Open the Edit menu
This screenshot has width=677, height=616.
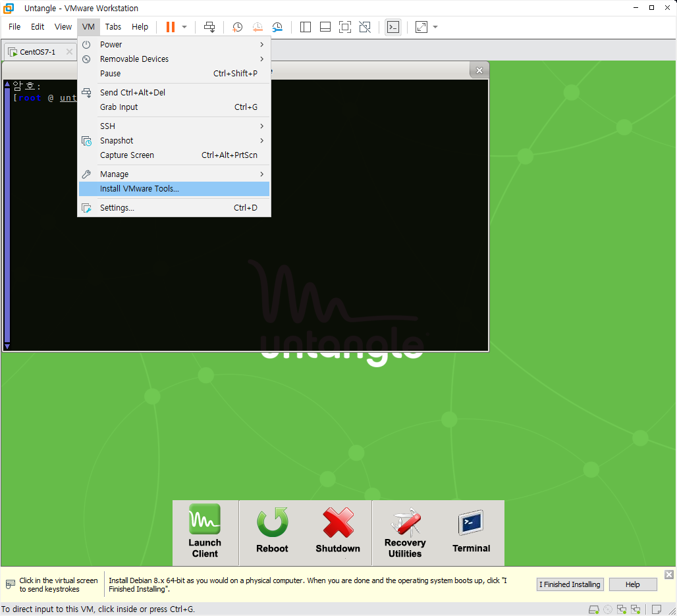(38, 27)
